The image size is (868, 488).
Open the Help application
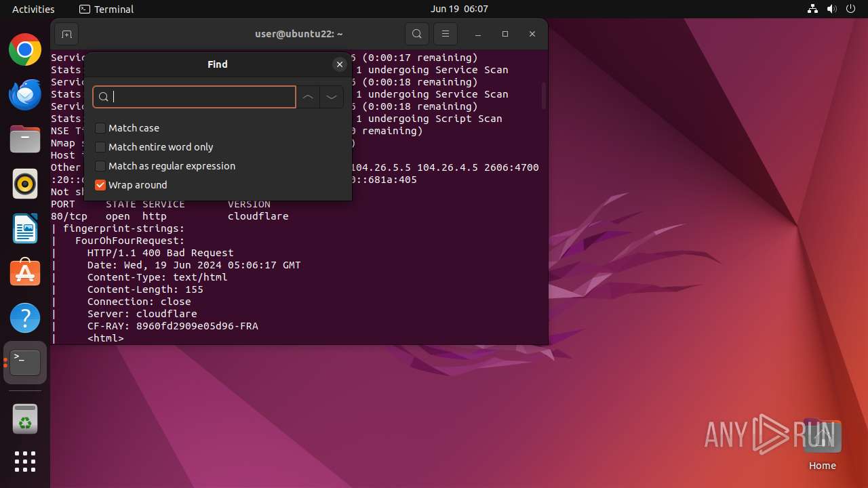pyautogui.click(x=25, y=318)
